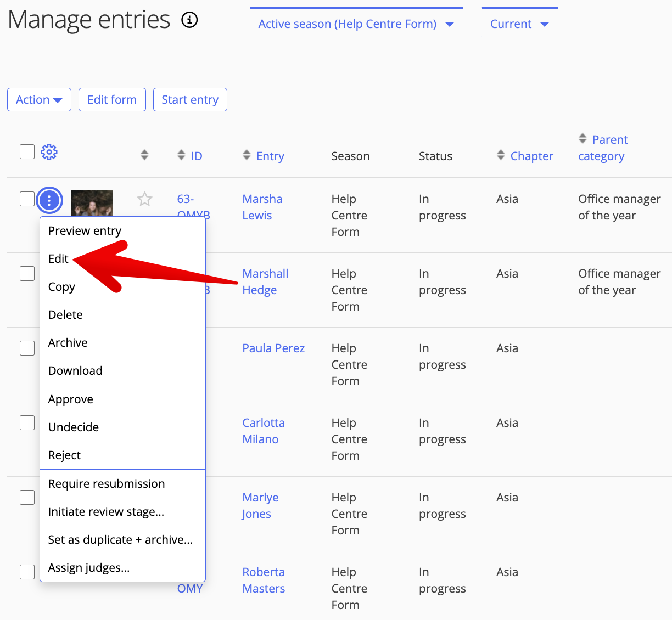
Task: Click the sort arrows beside Parent category
Action: click(583, 139)
